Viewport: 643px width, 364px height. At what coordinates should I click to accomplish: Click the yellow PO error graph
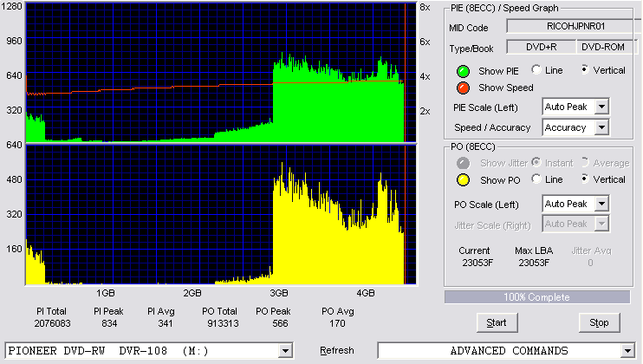click(x=221, y=214)
